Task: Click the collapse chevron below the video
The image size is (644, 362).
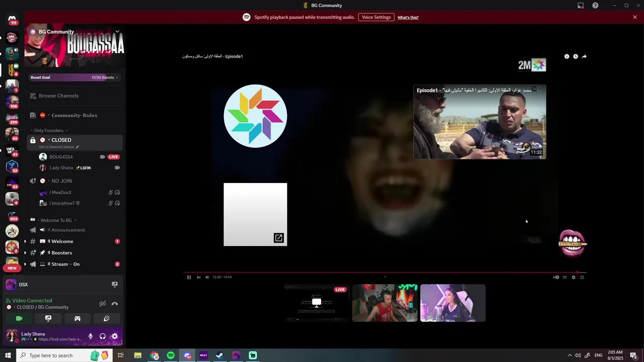Action: pos(385,277)
